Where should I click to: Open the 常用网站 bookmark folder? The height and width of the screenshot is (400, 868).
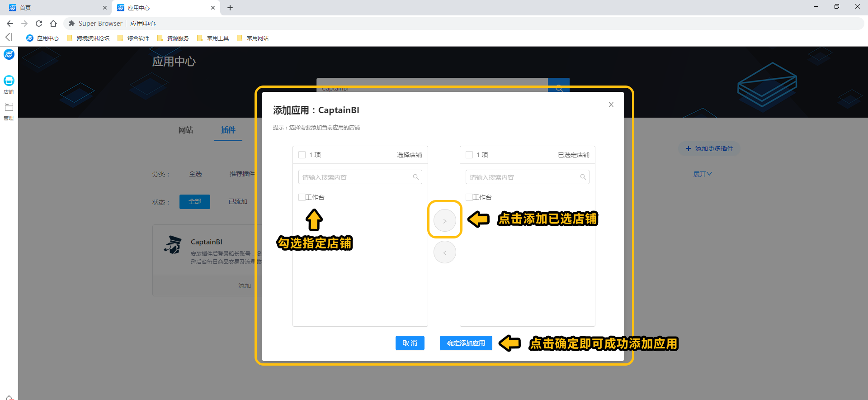pyautogui.click(x=253, y=38)
